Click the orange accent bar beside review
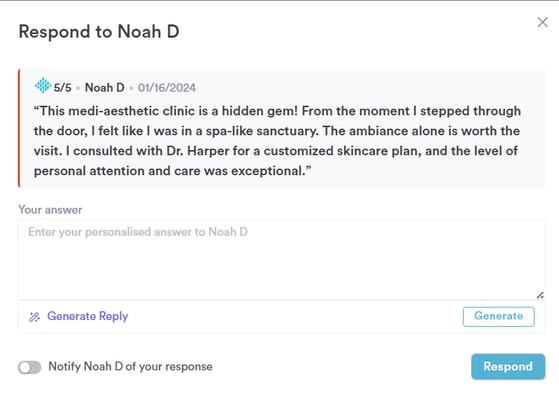 (19, 128)
